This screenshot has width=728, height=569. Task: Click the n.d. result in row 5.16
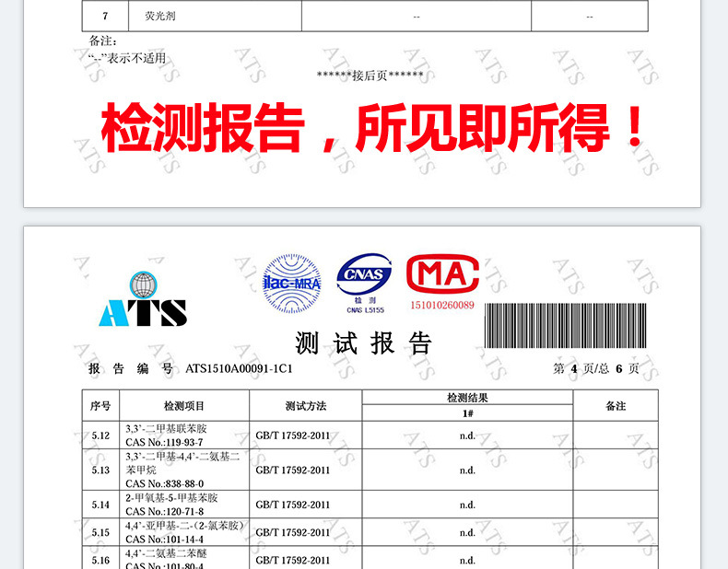coord(467,561)
